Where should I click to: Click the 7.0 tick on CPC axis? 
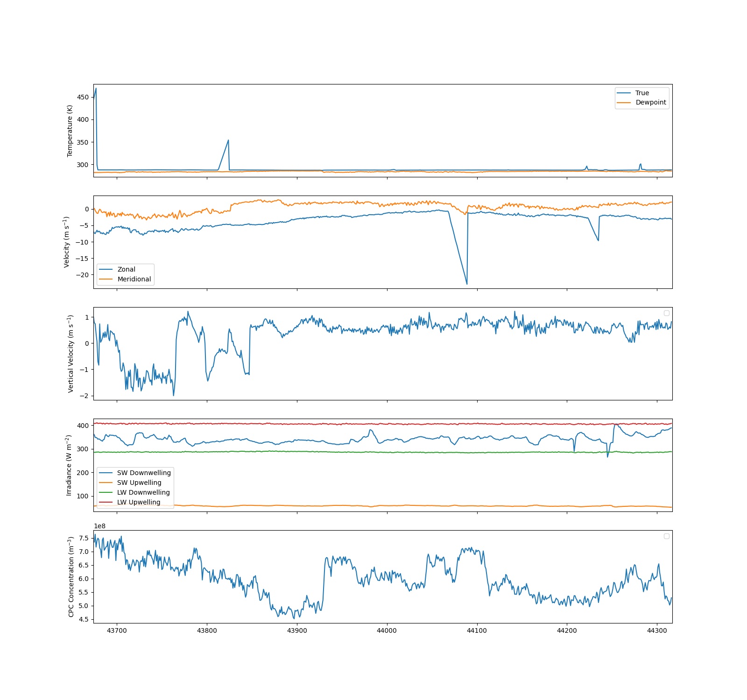point(84,552)
